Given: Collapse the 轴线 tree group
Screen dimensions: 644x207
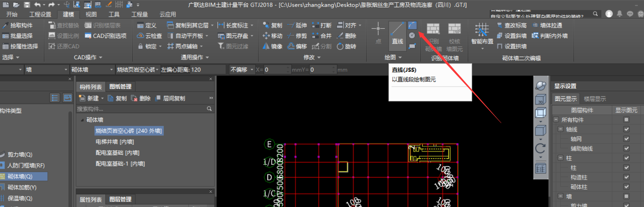Looking at the screenshot, I should tap(560, 129).
